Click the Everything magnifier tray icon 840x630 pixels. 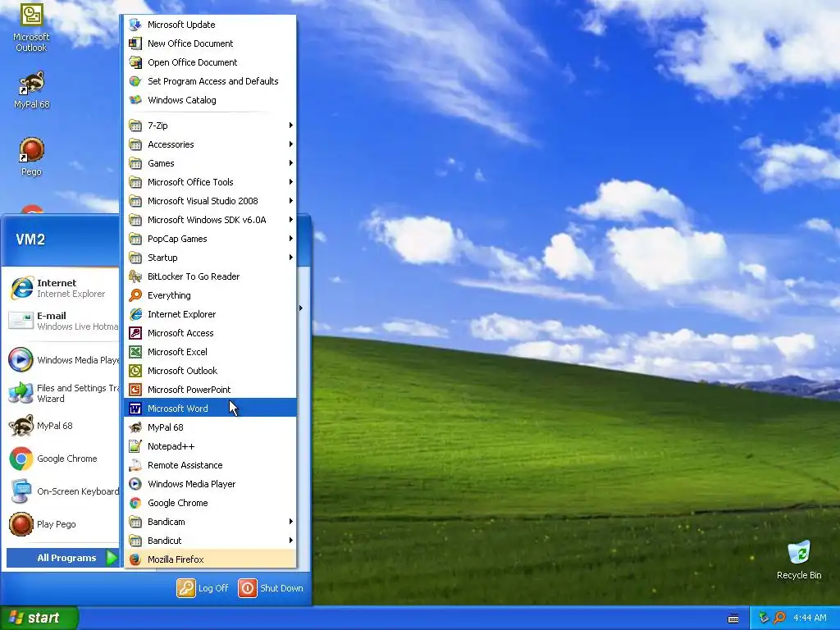(x=779, y=618)
